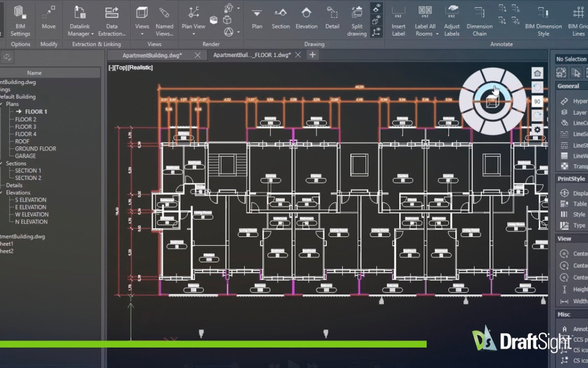Add a new drawing tab with plus
This screenshot has width=588, height=368.
point(313,55)
